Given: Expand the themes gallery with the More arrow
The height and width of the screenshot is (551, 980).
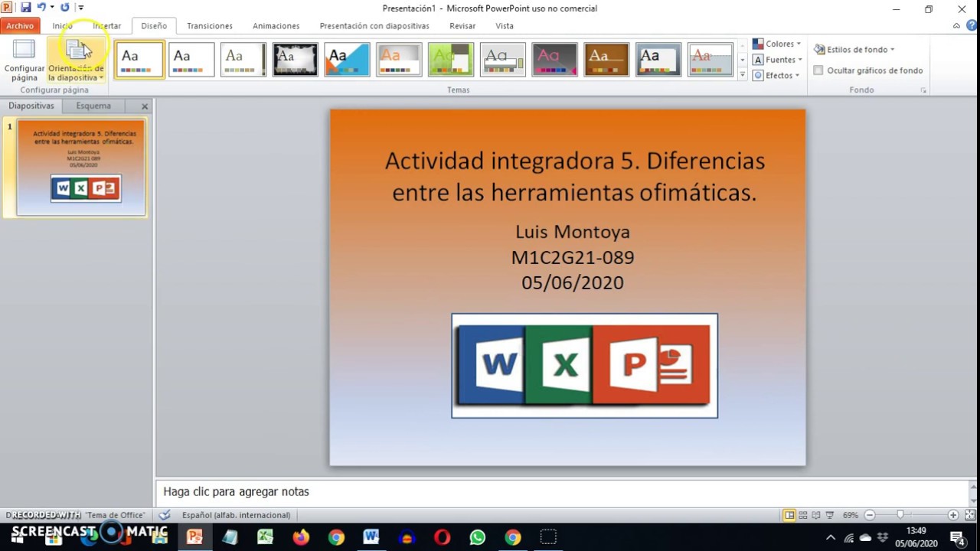Looking at the screenshot, I should (x=742, y=75).
